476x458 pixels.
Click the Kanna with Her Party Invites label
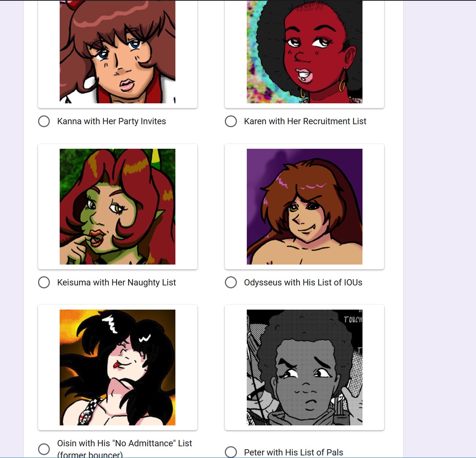pos(111,121)
